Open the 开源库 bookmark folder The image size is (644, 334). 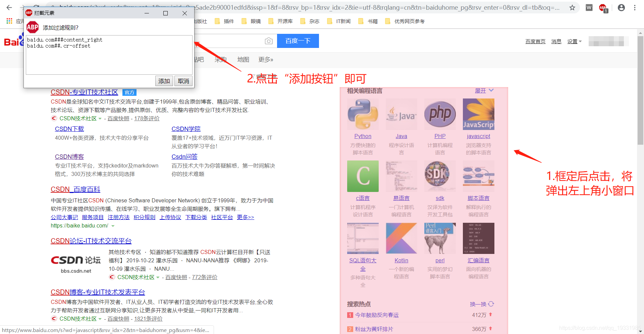tap(280, 21)
